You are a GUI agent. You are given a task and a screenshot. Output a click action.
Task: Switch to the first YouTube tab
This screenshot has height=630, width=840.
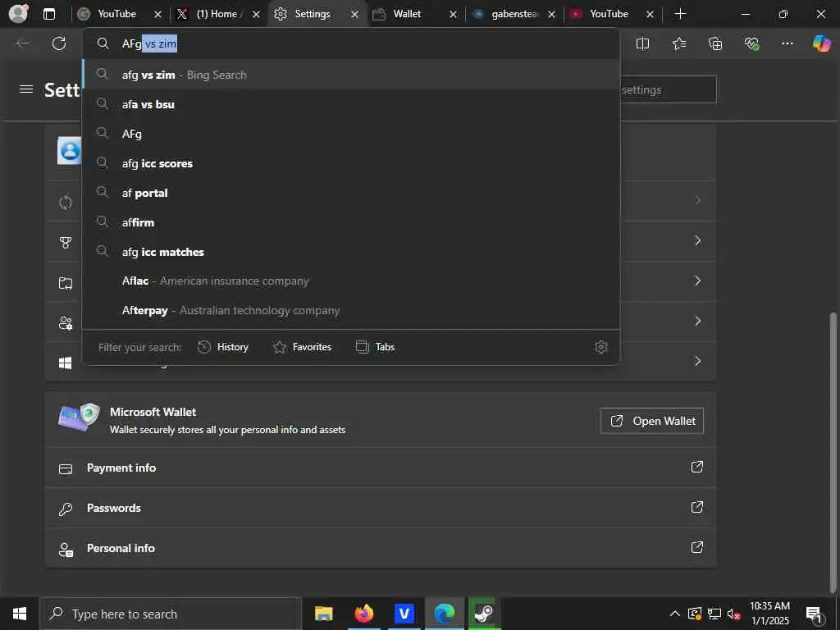tap(117, 14)
